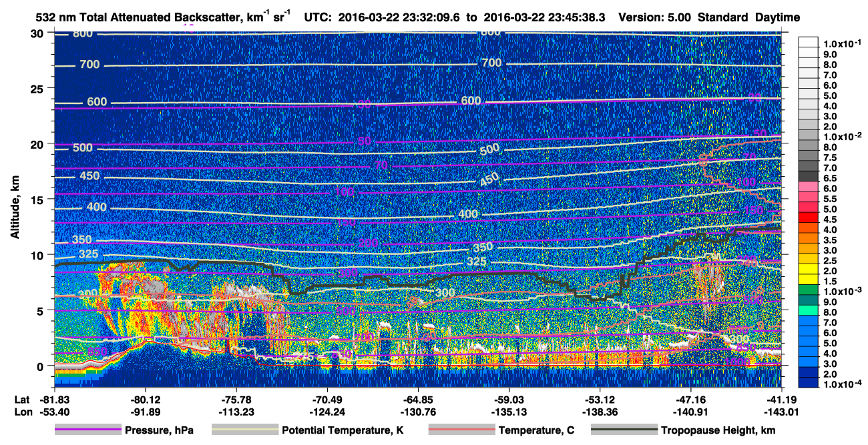The height and width of the screenshot is (445, 868).
Task: Click the latitude value -75.78
Action: (236, 400)
